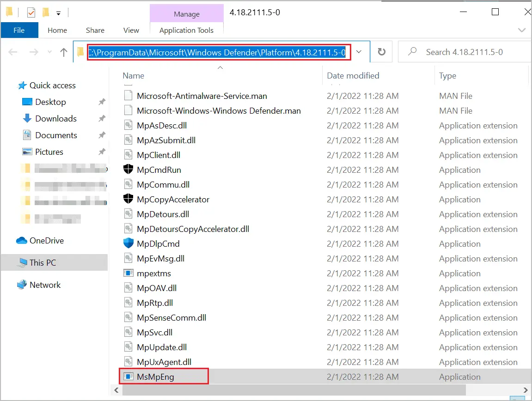
Task: Select Microsoft-Windows-Windows Defender.man file
Action: tap(219, 110)
